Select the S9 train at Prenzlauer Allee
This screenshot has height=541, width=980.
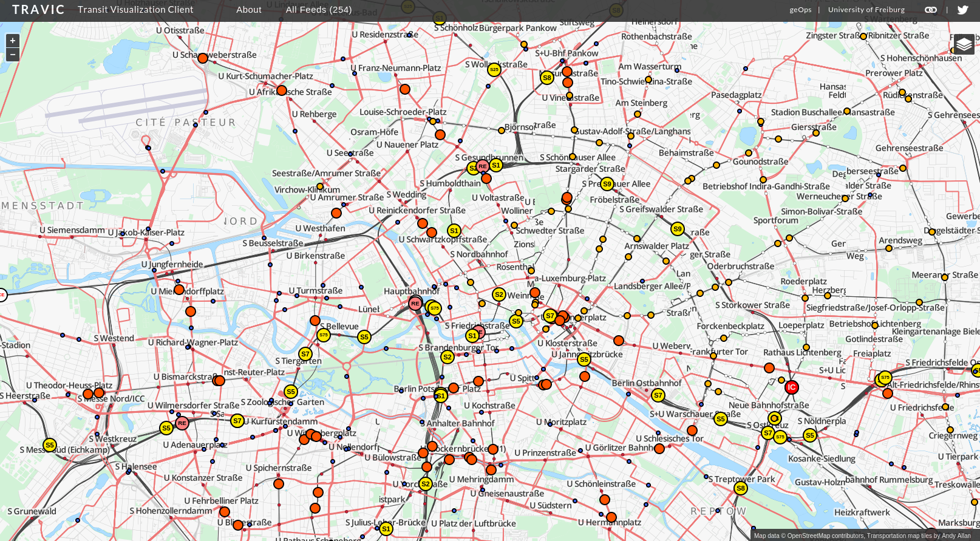click(x=607, y=183)
